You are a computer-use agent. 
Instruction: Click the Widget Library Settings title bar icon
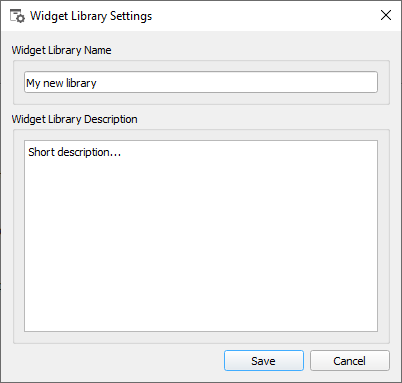click(17, 16)
